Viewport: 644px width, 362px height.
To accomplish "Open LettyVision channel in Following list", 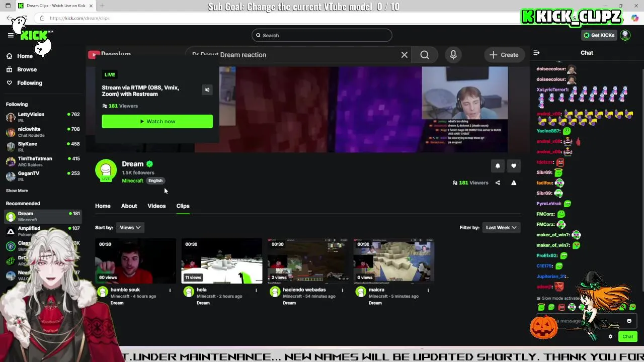I will click(43, 117).
